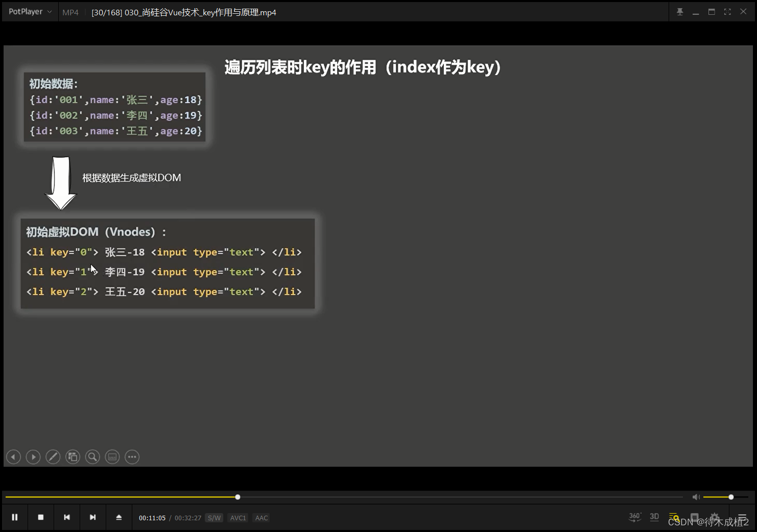757x532 pixels.
Task: Click the video file title text
Action: click(x=184, y=12)
